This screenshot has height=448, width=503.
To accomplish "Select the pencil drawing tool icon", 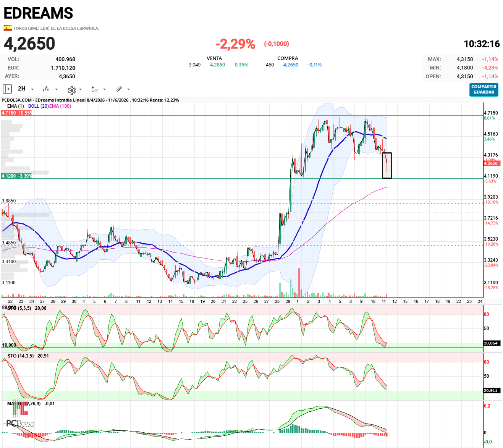I will [x=119, y=89].
